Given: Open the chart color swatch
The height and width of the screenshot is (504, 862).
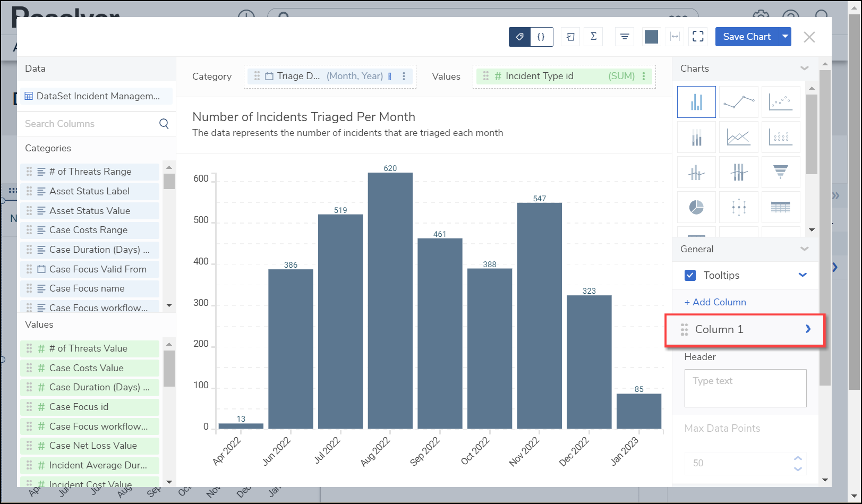Looking at the screenshot, I should [x=651, y=37].
